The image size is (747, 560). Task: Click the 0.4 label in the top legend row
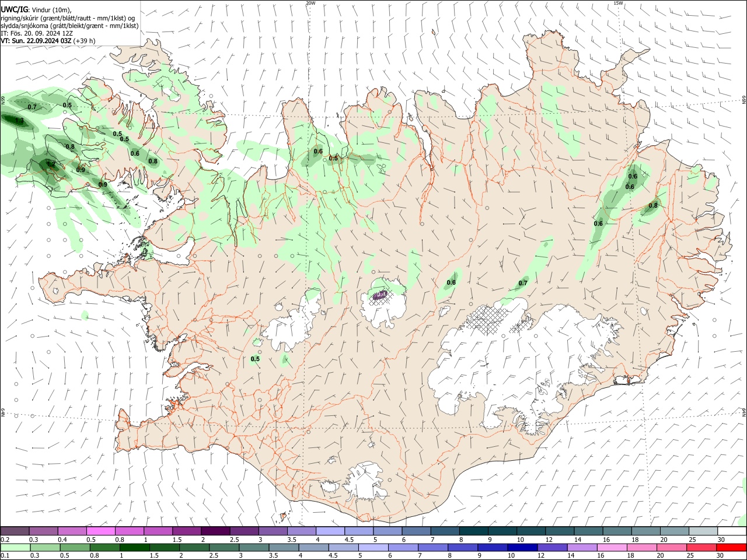(62, 540)
